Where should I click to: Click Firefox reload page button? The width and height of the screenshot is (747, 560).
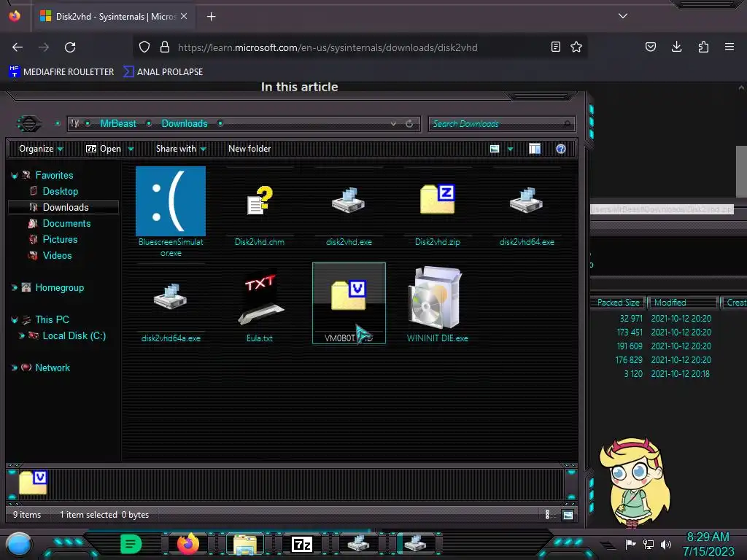click(70, 47)
